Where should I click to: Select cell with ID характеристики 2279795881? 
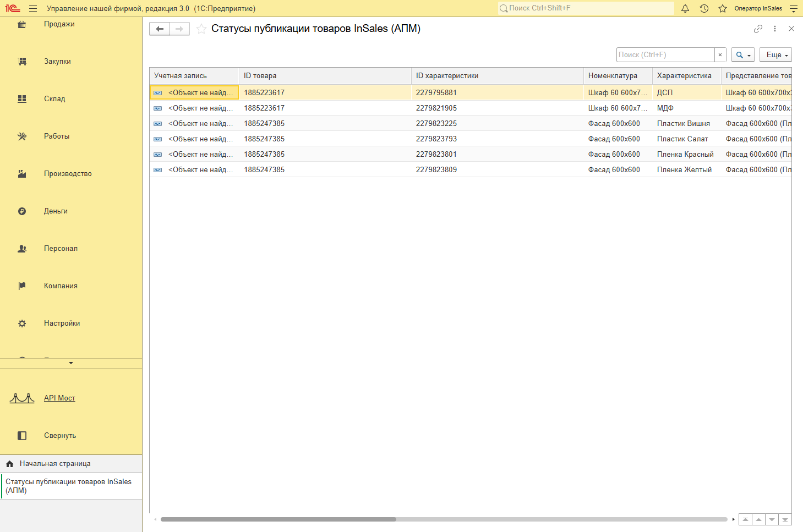pos(498,93)
